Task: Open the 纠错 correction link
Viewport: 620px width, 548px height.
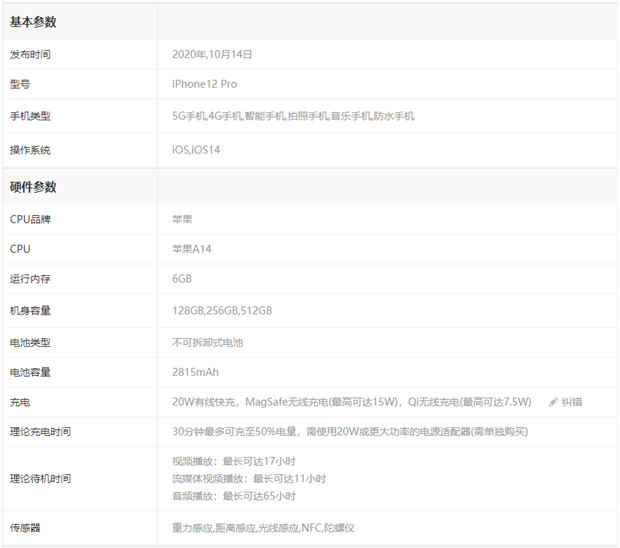Action: 572,402
